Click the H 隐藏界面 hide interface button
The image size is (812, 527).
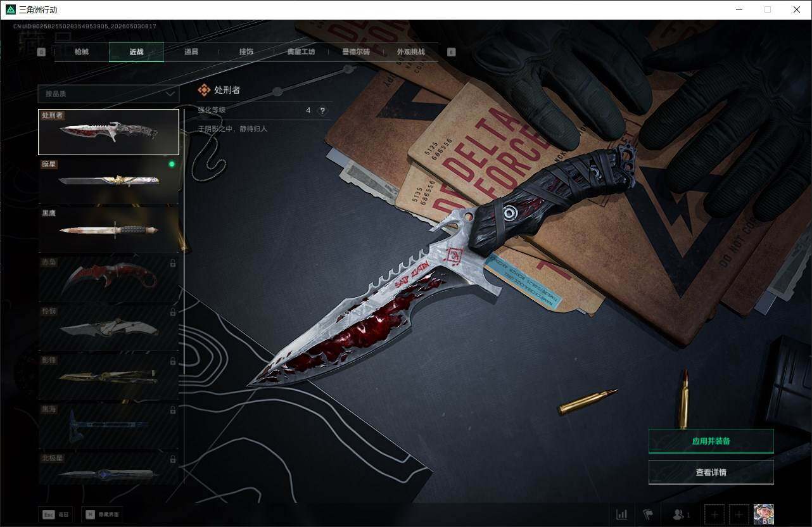pos(102,515)
